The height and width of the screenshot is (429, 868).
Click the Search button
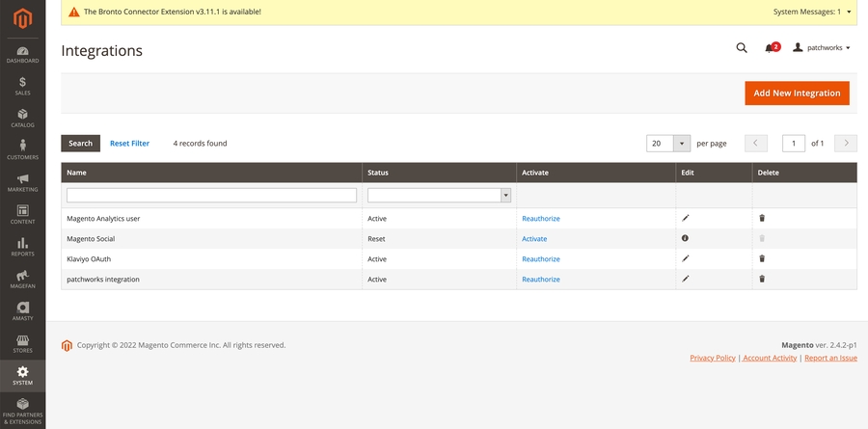pyautogui.click(x=81, y=144)
